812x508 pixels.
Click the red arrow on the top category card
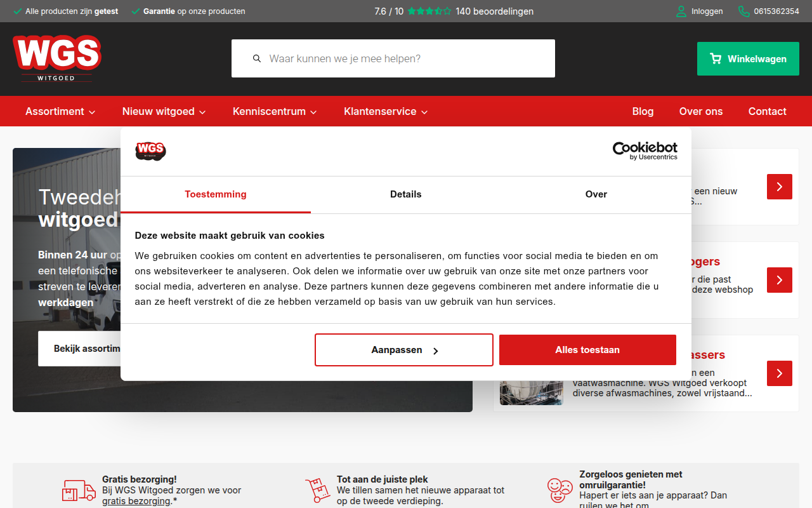(x=780, y=187)
